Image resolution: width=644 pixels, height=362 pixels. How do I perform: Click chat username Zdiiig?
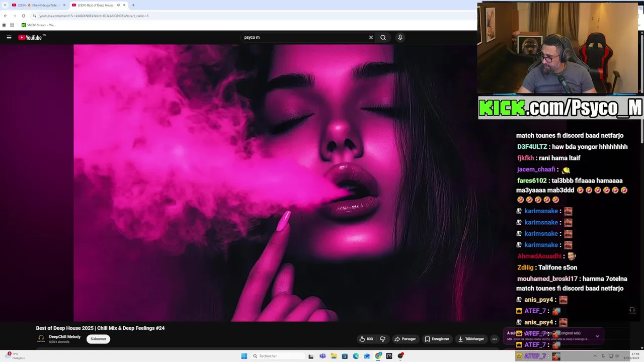tap(525, 267)
